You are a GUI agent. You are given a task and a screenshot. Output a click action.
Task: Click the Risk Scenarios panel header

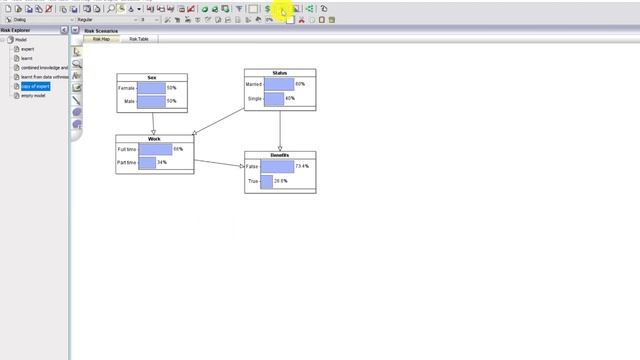(101, 31)
